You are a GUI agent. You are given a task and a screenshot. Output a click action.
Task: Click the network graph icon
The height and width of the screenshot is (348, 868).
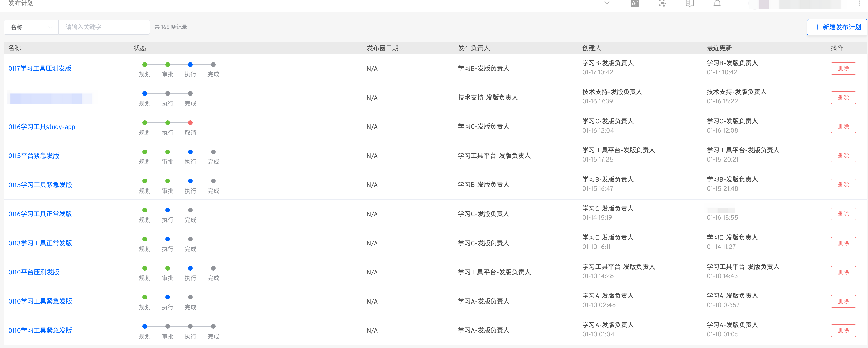[662, 3]
